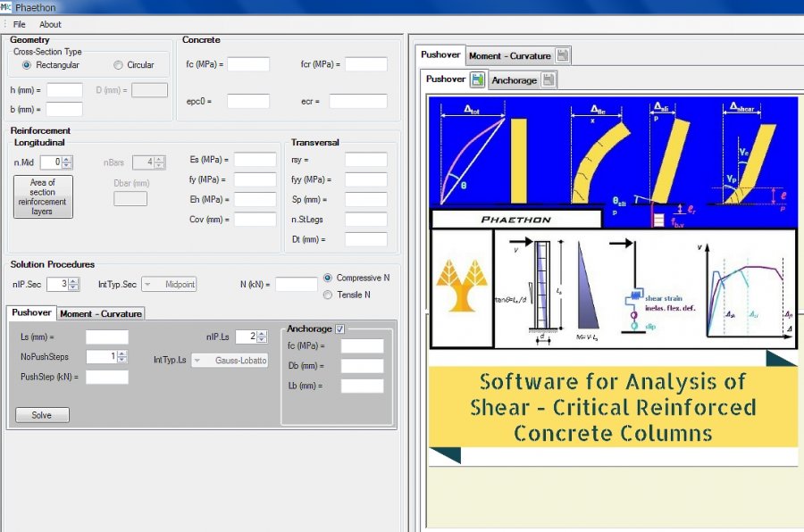The height and width of the screenshot is (532, 804).
Task: Click the h (mm) input field
Action: click(x=64, y=90)
